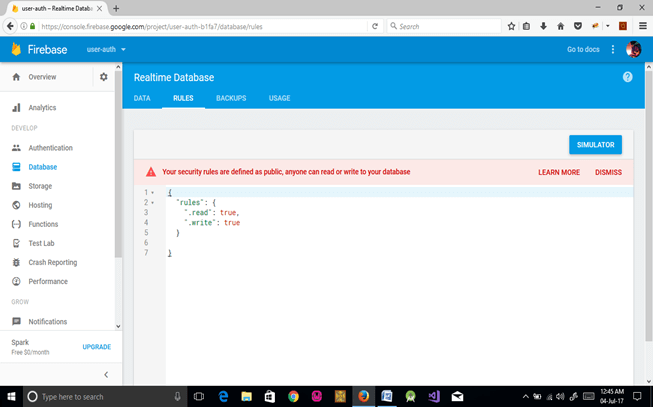
Task: Reload the page with refresh icon
Action: tap(375, 26)
